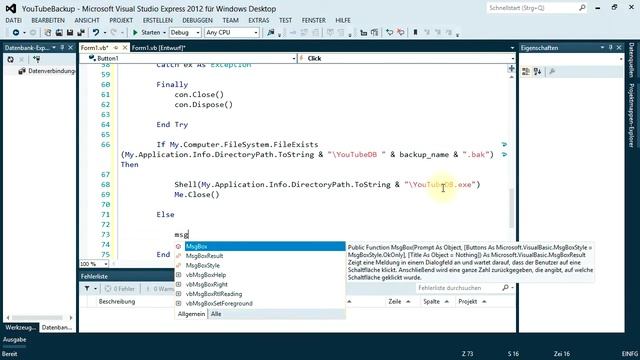Screen dimensions: 640x360
Task: Click the open file toolbar icon
Action: point(59,32)
